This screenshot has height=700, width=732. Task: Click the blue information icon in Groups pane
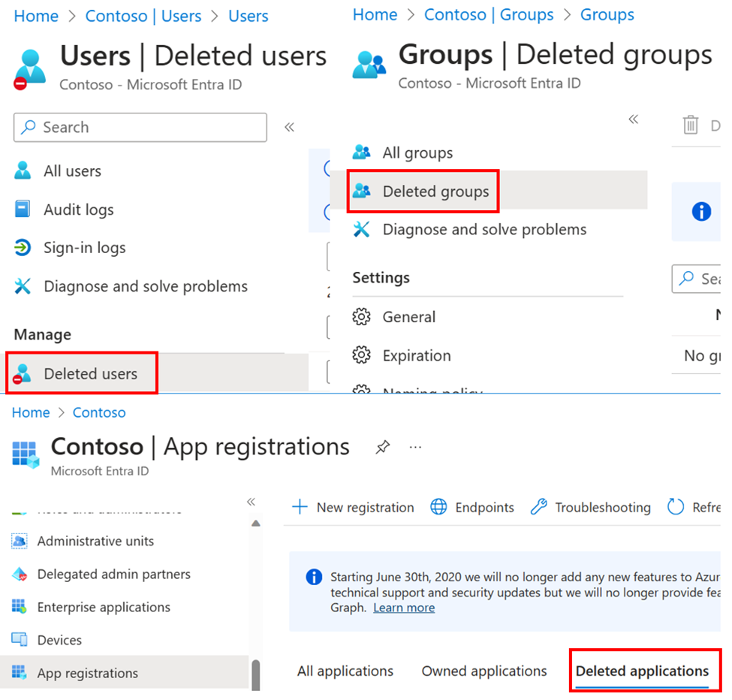(x=701, y=212)
